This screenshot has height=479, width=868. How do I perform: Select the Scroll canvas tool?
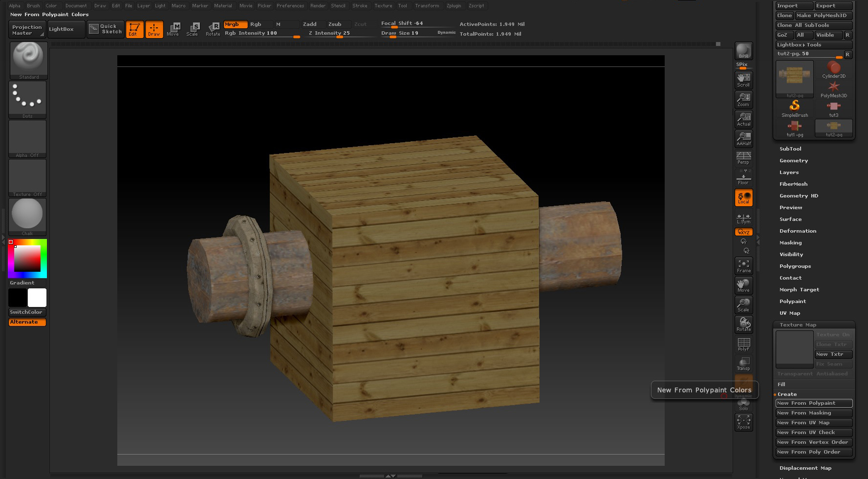pos(743,80)
